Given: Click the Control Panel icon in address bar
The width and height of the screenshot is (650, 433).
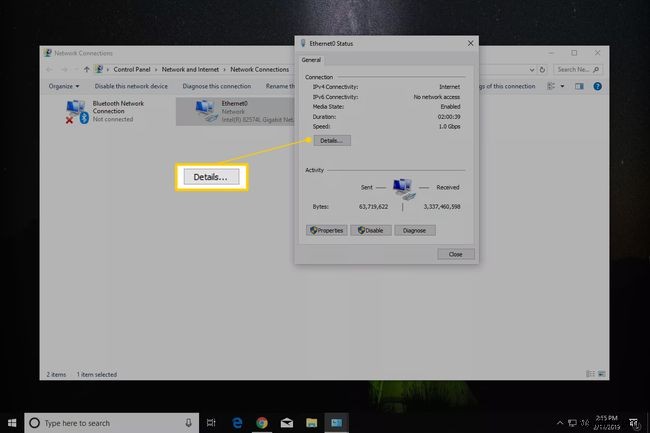Looking at the screenshot, I should [99, 69].
